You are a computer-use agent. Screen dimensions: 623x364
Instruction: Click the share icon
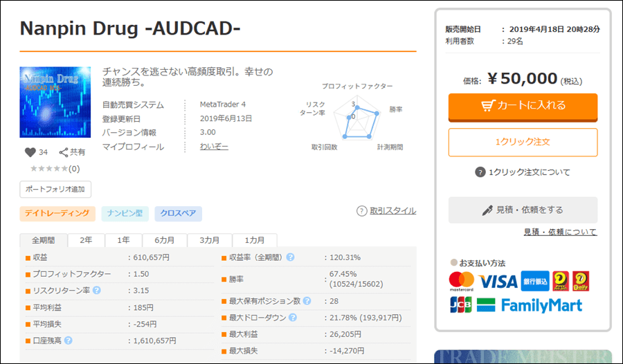point(64,152)
